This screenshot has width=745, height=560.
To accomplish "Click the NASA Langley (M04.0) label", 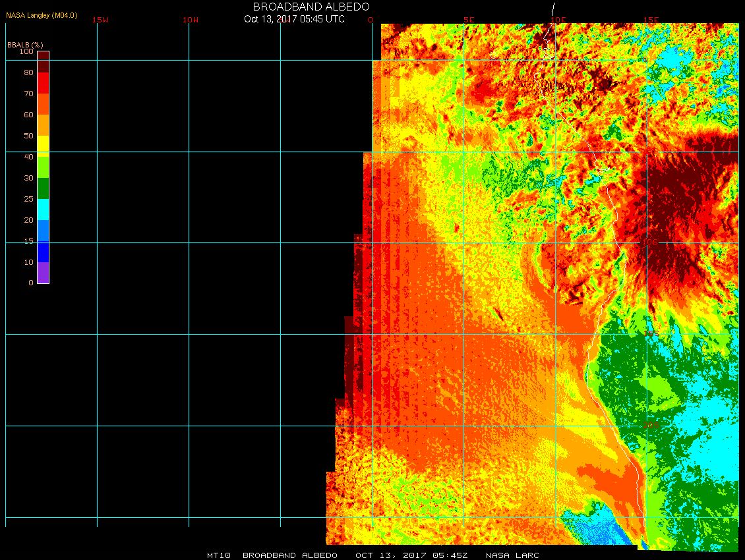I will pos(42,15).
